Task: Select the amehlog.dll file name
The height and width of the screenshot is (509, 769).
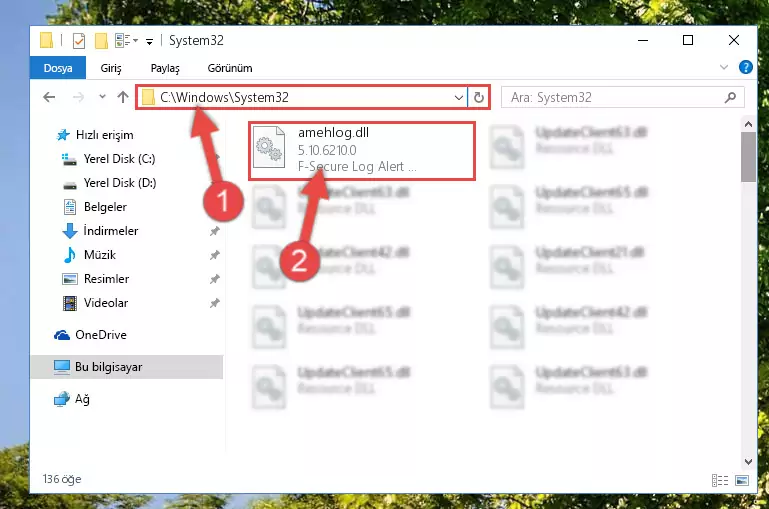Action: (333, 133)
